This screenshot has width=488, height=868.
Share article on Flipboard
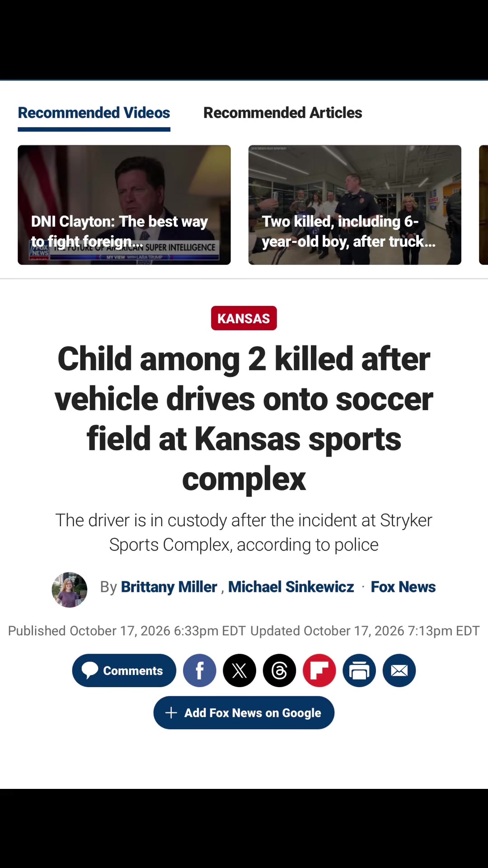(319, 670)
